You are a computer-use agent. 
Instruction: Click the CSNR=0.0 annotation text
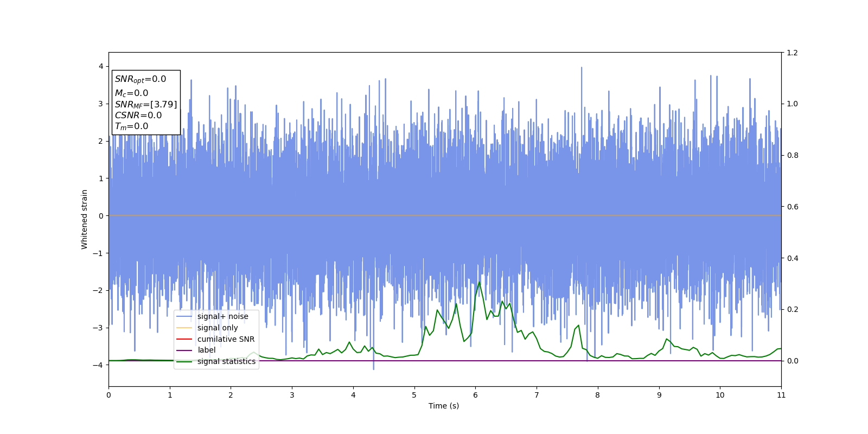(138, 116)
